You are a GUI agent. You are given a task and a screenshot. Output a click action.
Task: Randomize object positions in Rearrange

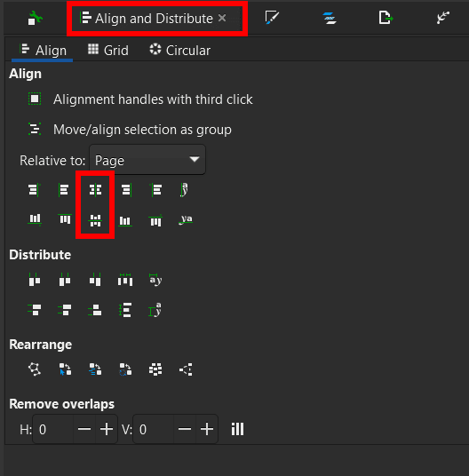[155, 369]
